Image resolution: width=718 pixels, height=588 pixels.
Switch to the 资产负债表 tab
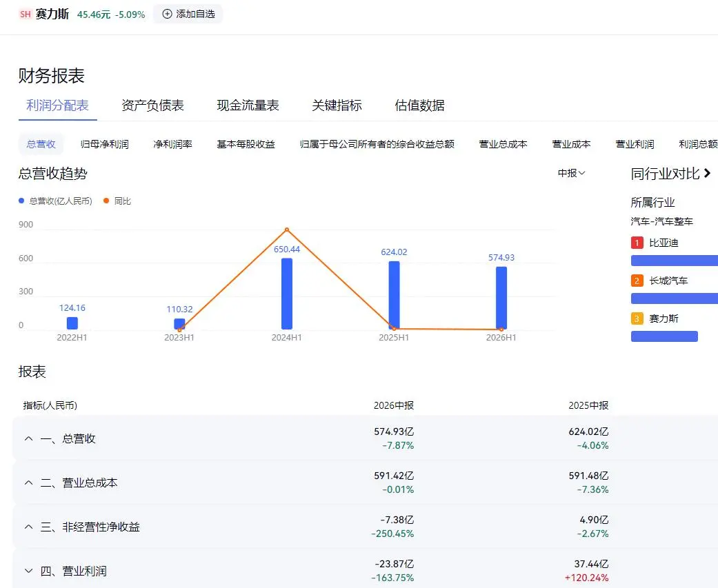pyautogui.click(x=152, y=105)
